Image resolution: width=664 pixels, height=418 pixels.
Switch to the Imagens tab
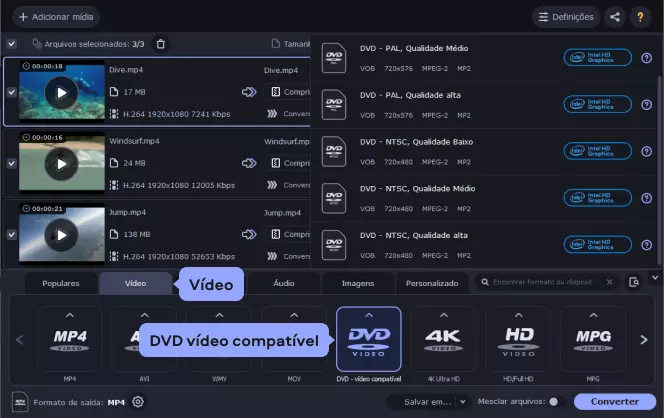point(358,283)
